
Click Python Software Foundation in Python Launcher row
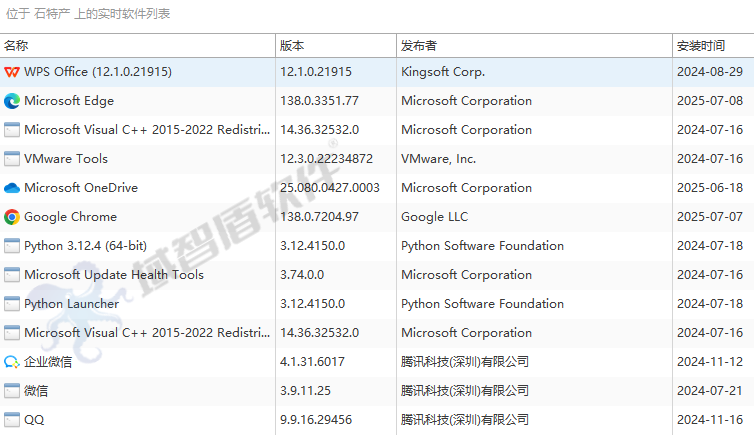(482, 304)
